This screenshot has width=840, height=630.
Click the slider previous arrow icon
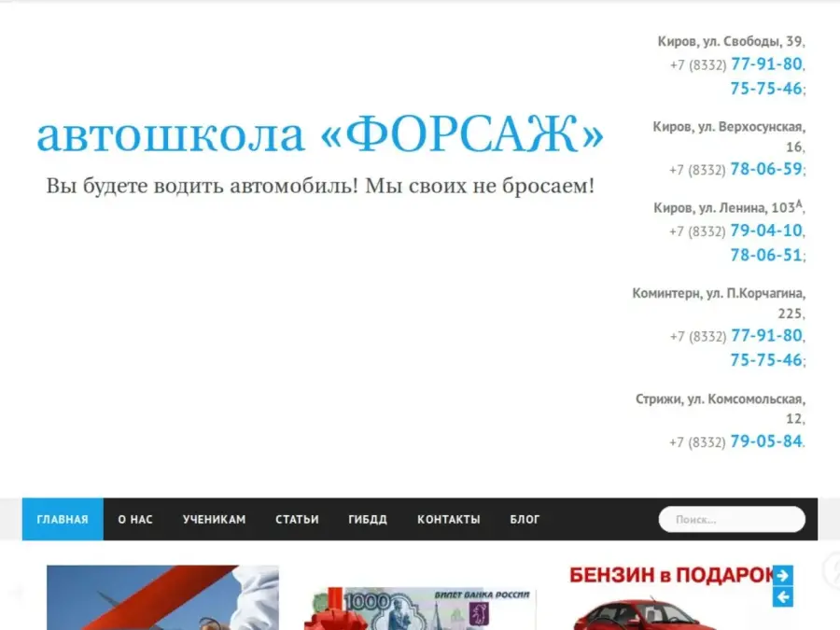783,596
